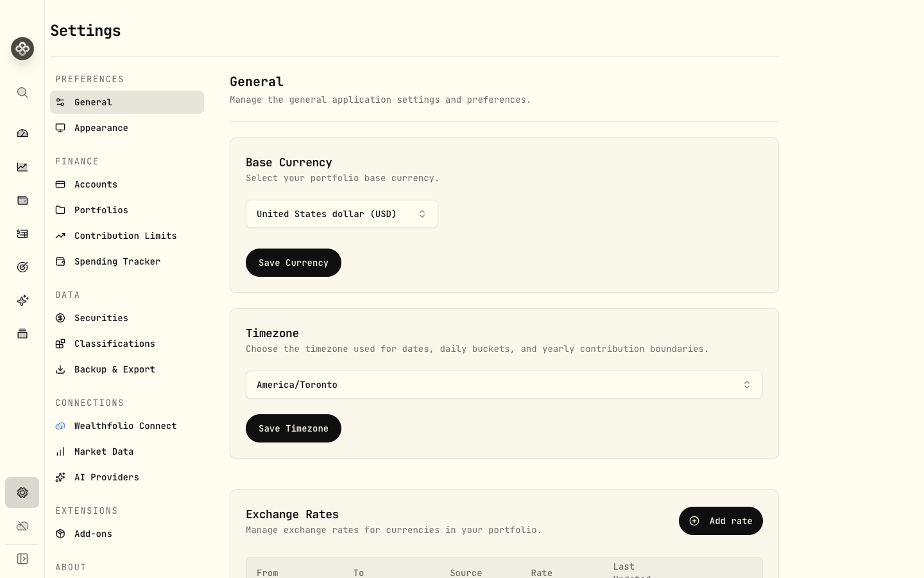The width and height of the screenshot is (924, 578).
Task: Click the trending arrow icon beside Contribution Limits
Action: click(x=60, y=236)
